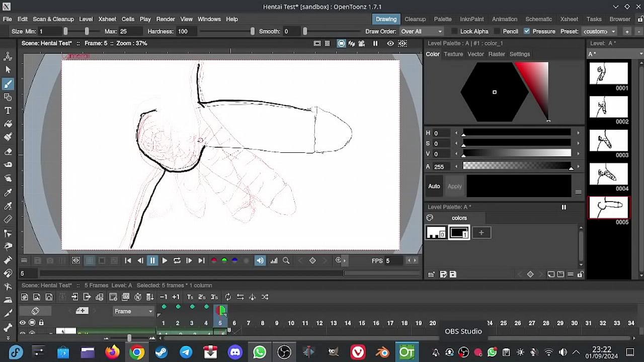
Task: Enable the Lock Alpha checkbox
Action: point(454,31)
